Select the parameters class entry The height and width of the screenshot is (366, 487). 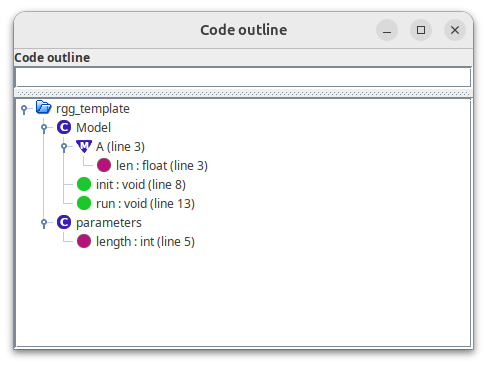click(109, 223)
